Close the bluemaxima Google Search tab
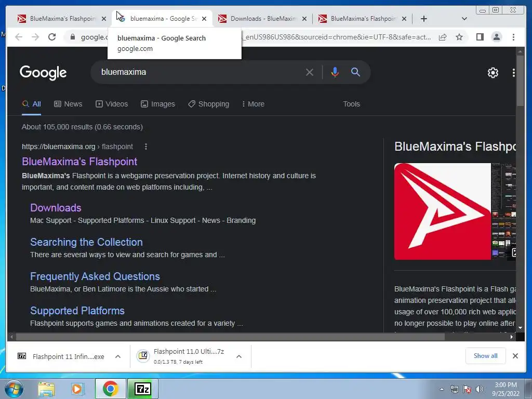The height and width of the screenshot is (399, 532). coord(204,19)
